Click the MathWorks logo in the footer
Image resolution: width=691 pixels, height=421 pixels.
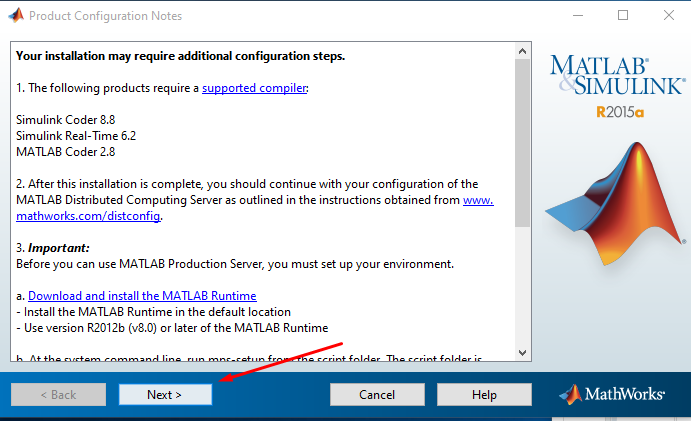[612, 394]
